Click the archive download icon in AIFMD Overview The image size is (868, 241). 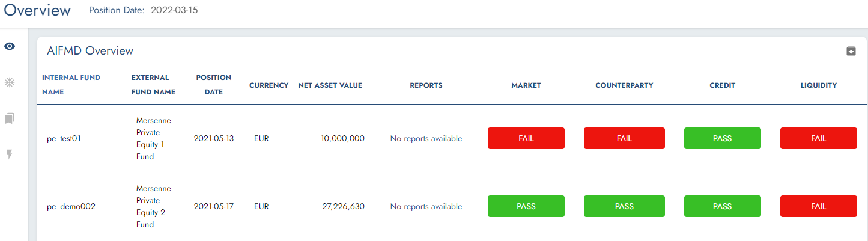pos(851,51)
